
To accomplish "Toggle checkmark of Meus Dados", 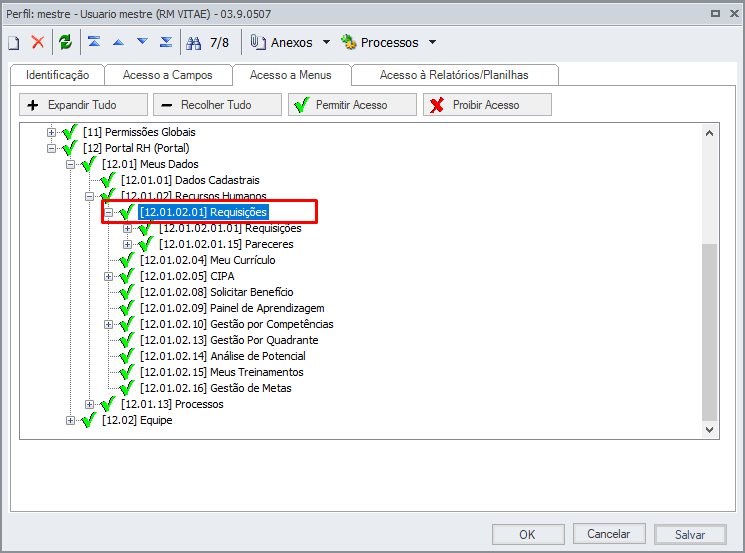I will coord(89,164).
